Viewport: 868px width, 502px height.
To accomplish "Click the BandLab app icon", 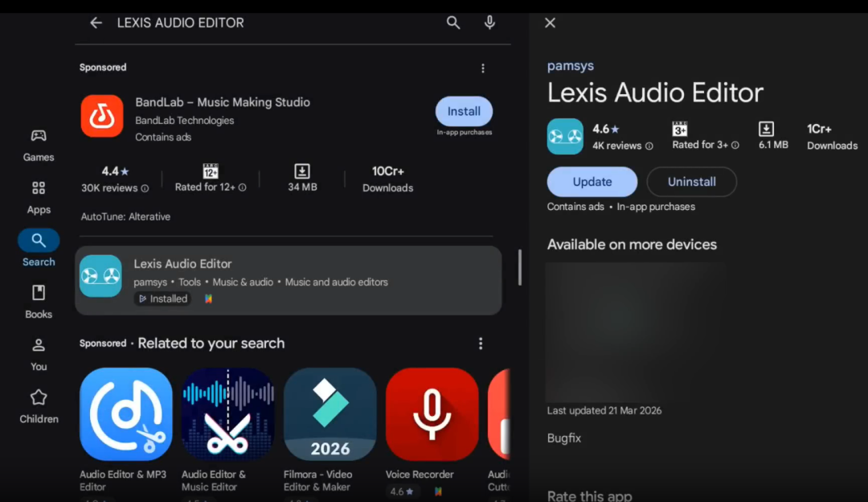I will pyautogui.click(x=102, y=116).
